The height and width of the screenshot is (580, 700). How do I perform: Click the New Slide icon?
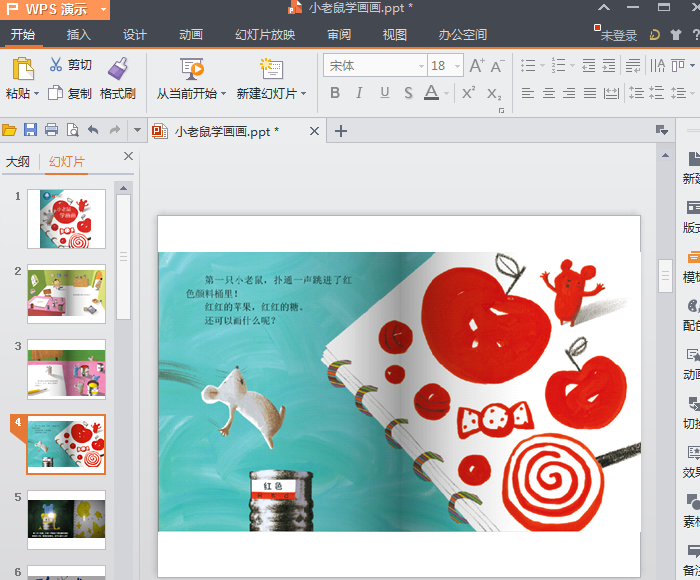tap(271, 69)
